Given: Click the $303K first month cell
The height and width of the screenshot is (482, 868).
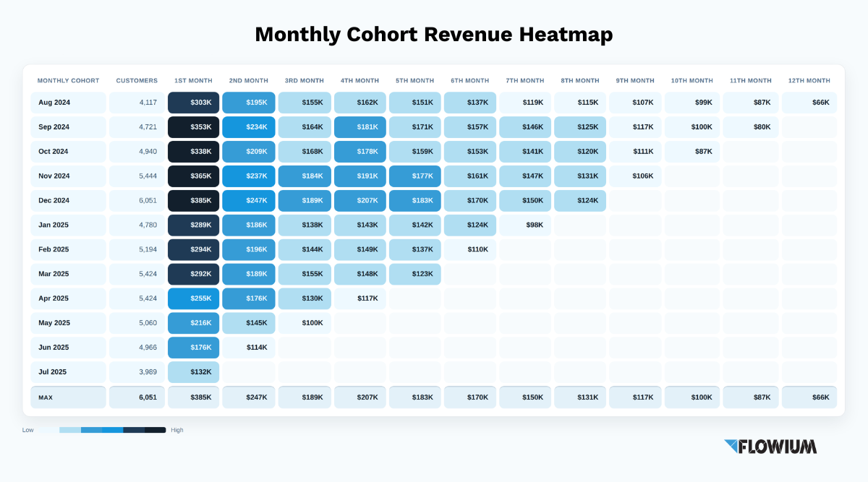Looking at the screenshot, I should [x=193, y=103].
